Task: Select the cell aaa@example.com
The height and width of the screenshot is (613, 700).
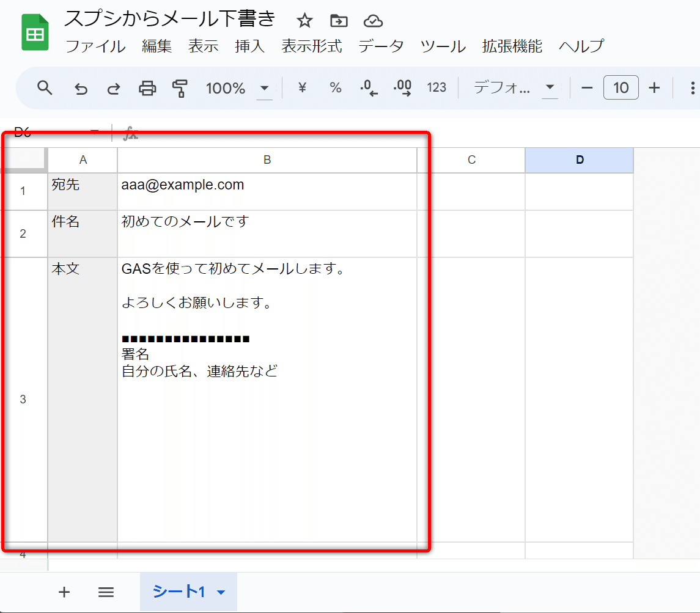Action: point(267,191)
